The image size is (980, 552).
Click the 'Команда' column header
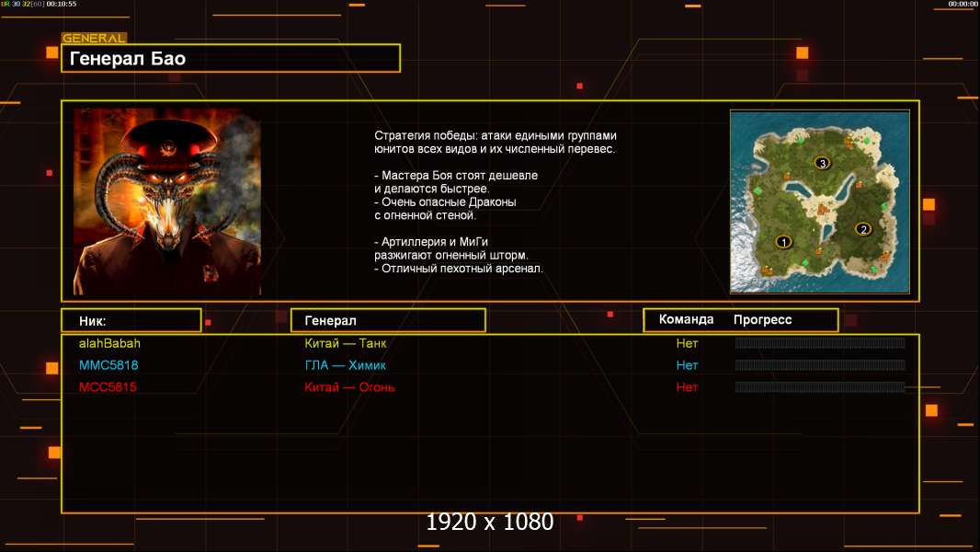(x=686, y=319)
